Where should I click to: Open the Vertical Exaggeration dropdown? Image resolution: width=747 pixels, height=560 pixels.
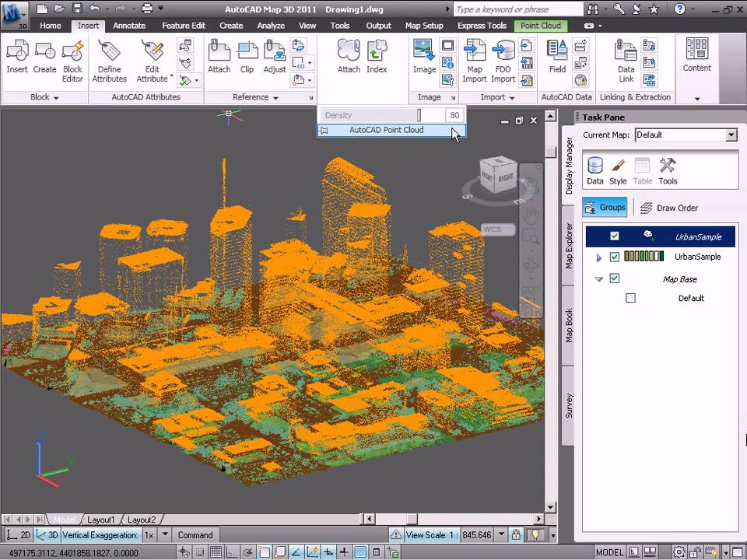tap(165, 535)
